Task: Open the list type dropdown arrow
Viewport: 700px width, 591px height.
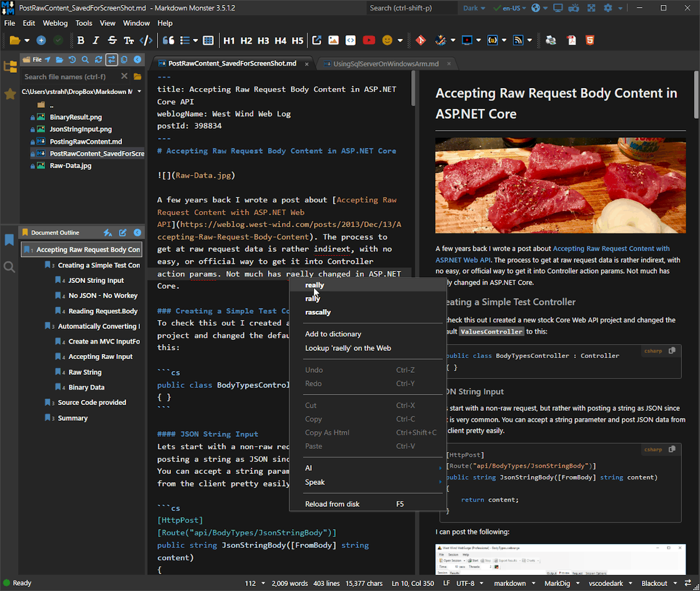Action: coord(195,40)
